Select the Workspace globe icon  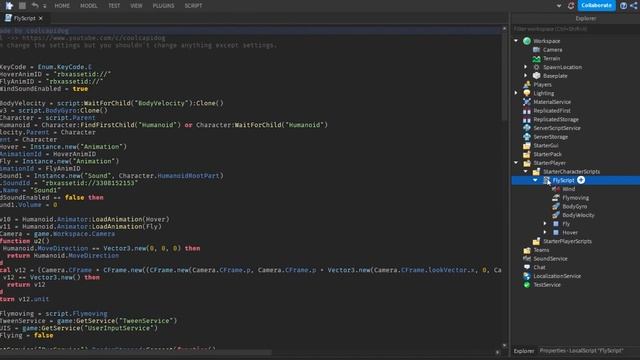pos(527,41)
